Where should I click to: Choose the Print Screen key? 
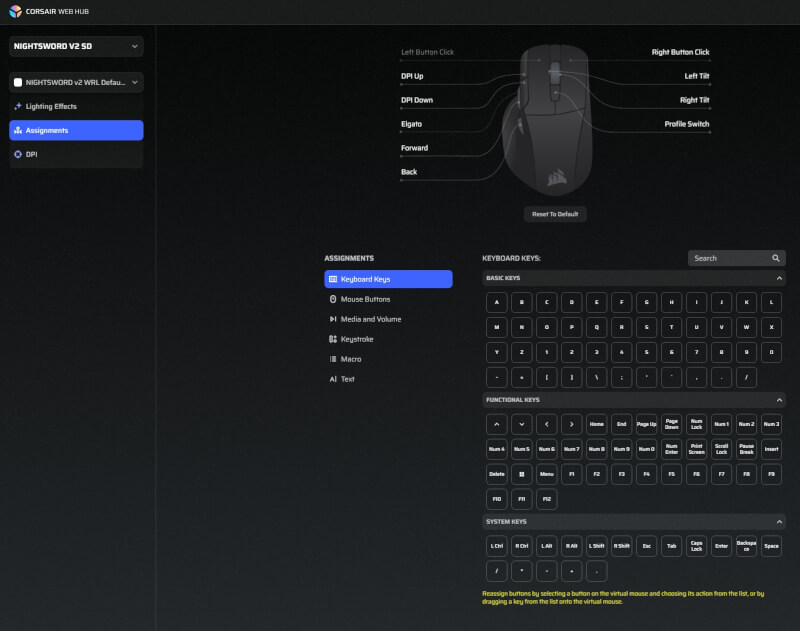pyautogui.click(x=696, y=449)
